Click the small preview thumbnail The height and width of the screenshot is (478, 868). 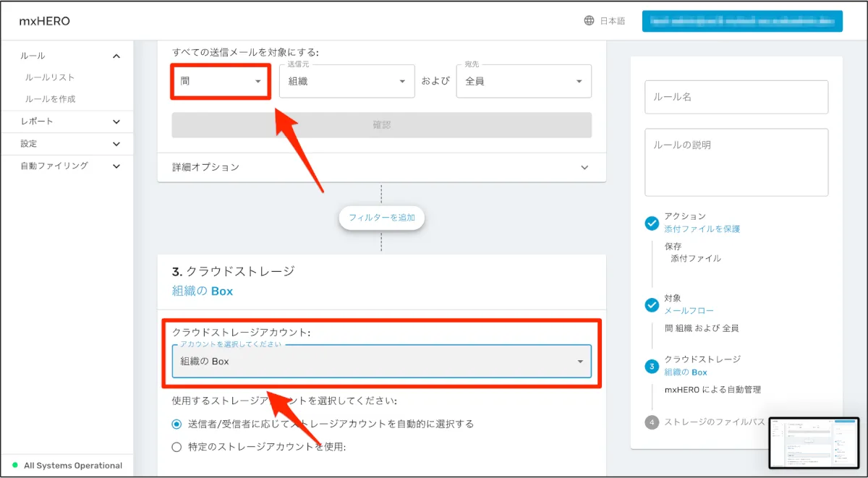(x=814, y=444)
